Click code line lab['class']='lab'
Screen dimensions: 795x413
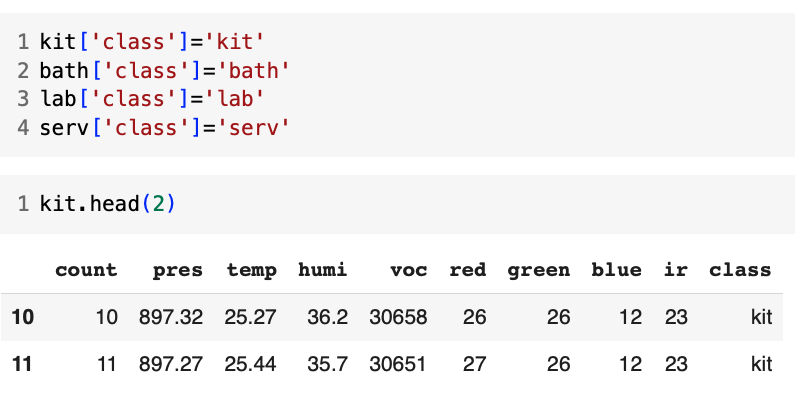click(x=152, y=99)
